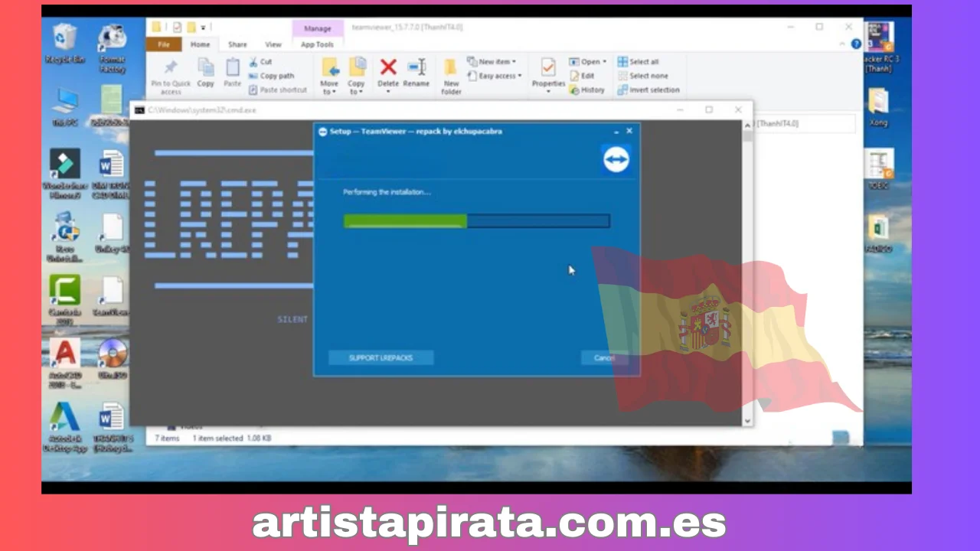Select the red AutoCAD desktop icon

[x=64, y=364]
